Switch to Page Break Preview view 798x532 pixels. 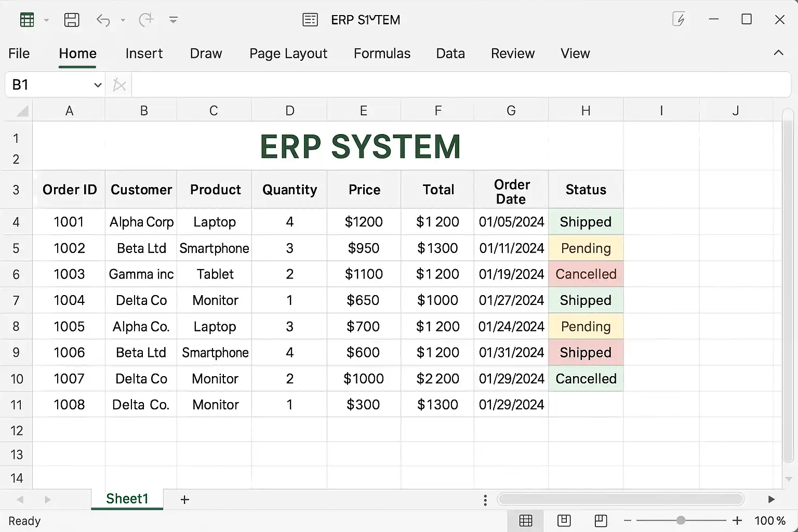[601, 520]
